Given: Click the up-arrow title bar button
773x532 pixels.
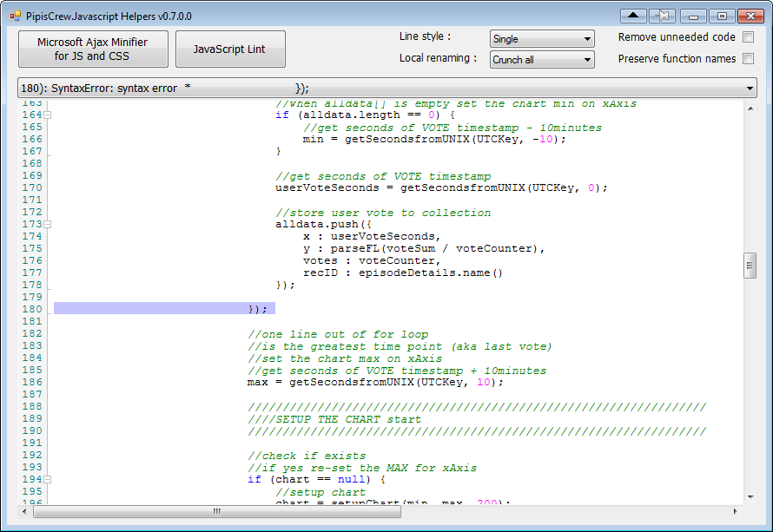Looking at the screenshot, I should click(x=633, y=16).
